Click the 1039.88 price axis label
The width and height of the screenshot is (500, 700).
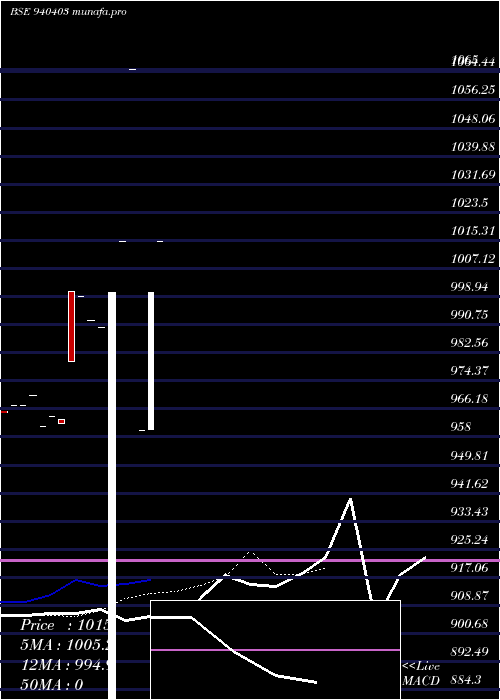click(473, 146)
